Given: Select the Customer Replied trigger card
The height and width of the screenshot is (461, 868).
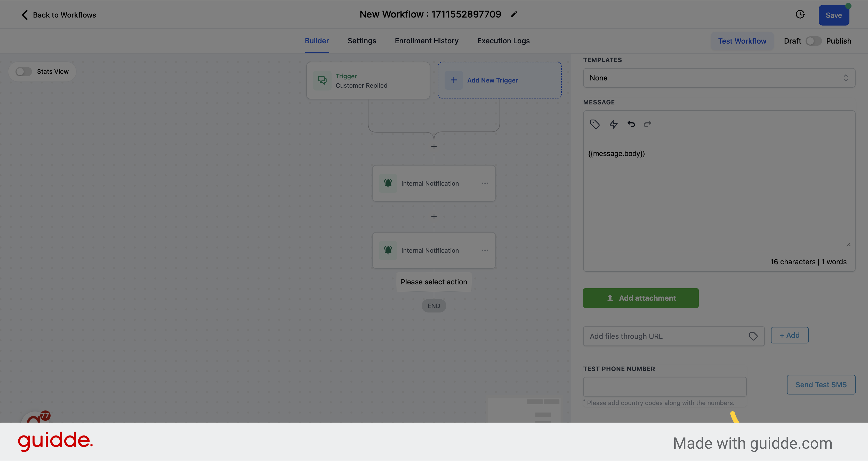Looking at the screenshot, I should [x=368, y=80].
